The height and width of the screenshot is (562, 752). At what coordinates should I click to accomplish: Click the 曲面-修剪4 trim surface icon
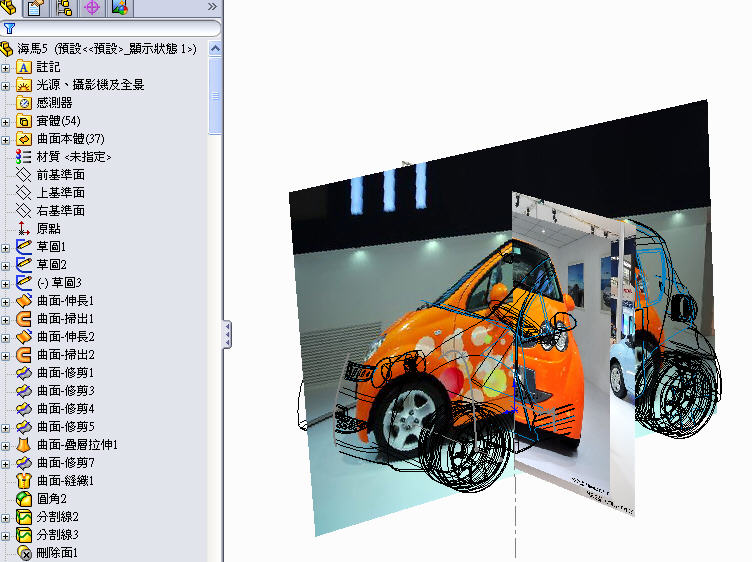pos(24,409)
